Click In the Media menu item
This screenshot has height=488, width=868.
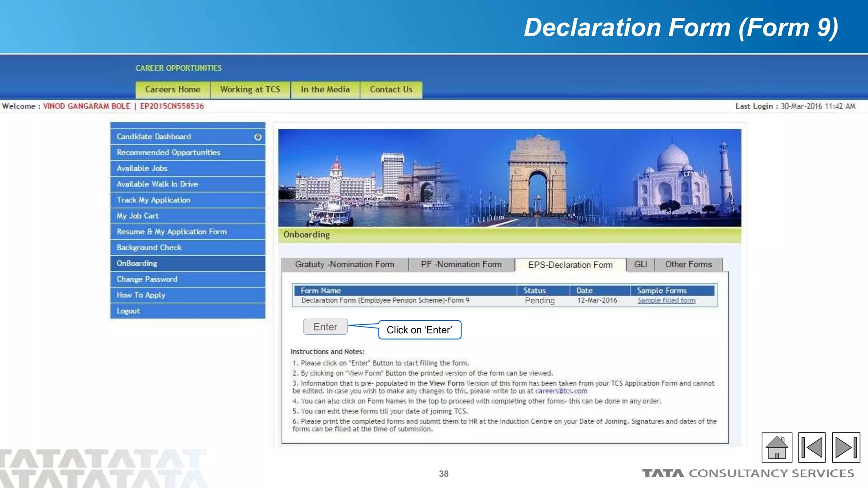(x=325, y=89)
